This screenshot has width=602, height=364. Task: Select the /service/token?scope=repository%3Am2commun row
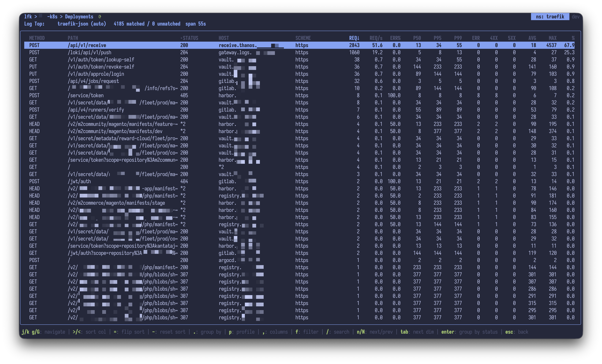(299, 160)
